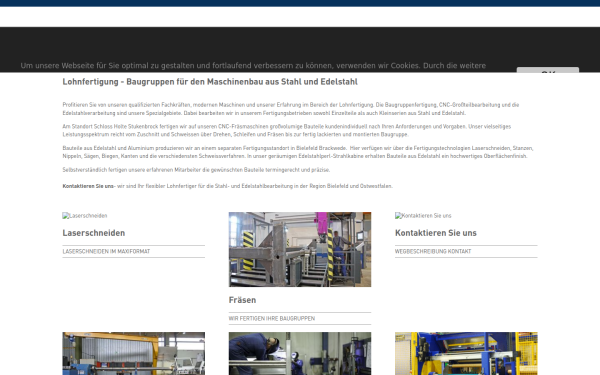This screenshot has width=600, height=375.
Task: Click the bold Kontaktieren Sie uns text link
Action: tap(88, 186)
